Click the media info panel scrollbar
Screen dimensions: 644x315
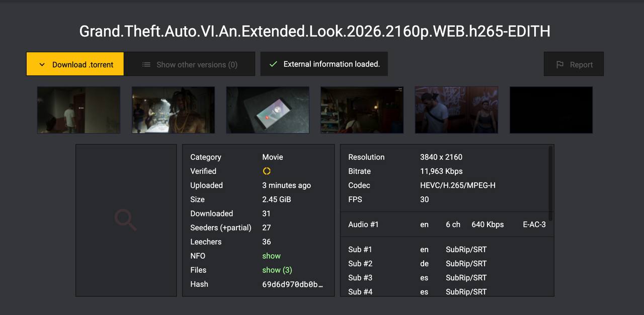tap(550, 183)
